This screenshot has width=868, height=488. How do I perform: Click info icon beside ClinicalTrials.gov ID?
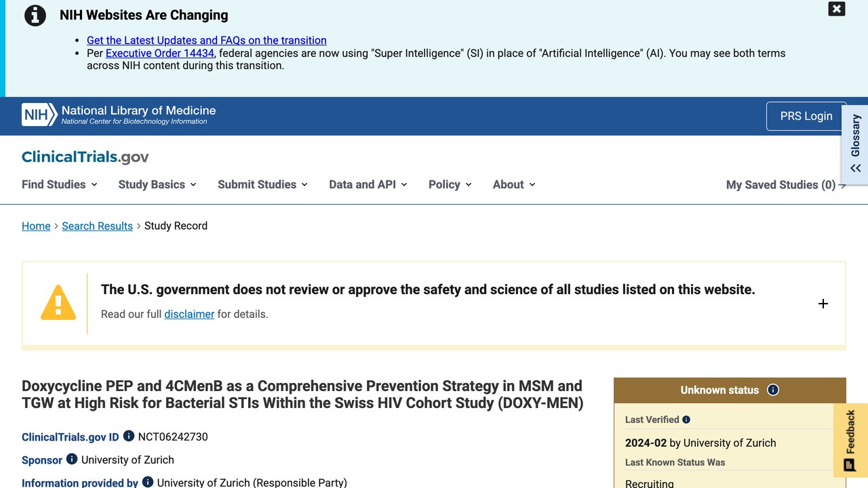pos(128,436)
